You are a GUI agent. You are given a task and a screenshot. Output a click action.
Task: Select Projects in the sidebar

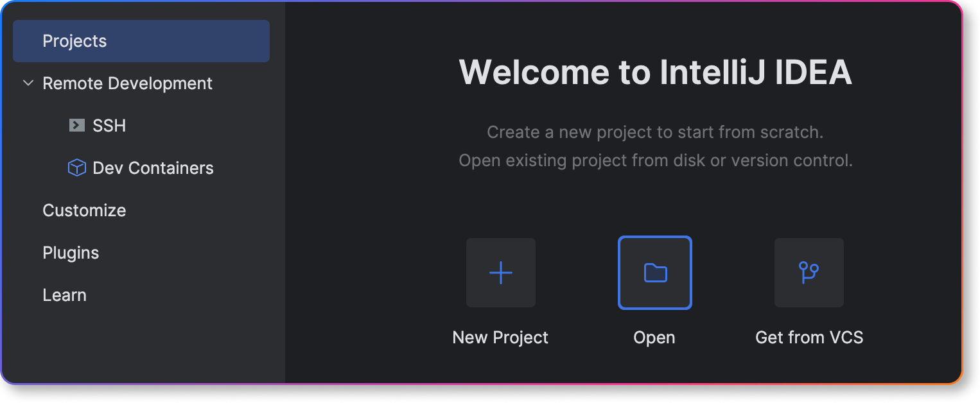point(141,41)
